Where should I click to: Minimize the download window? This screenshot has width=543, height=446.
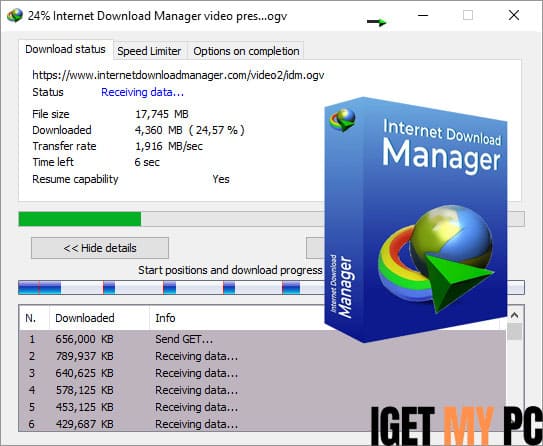click(x=423, y=15)
